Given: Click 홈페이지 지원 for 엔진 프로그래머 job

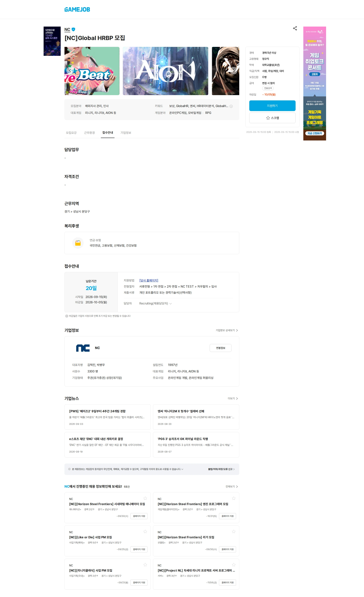Looking at the screenshot, I should (x=227, y=516).
